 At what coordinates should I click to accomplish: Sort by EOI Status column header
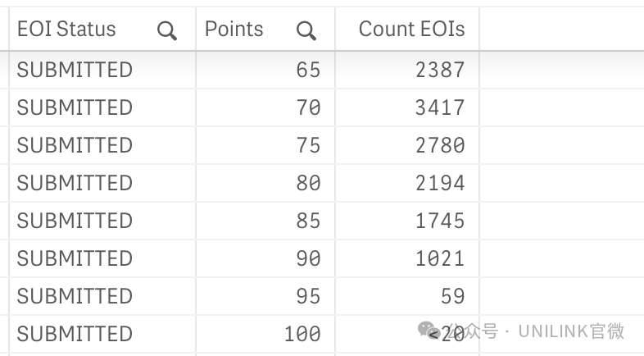[66, 30]
